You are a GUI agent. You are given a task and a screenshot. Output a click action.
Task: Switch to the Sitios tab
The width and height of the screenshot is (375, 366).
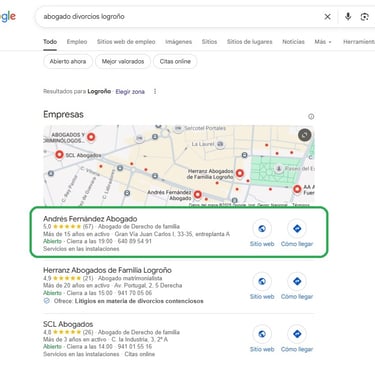(209, 42)
